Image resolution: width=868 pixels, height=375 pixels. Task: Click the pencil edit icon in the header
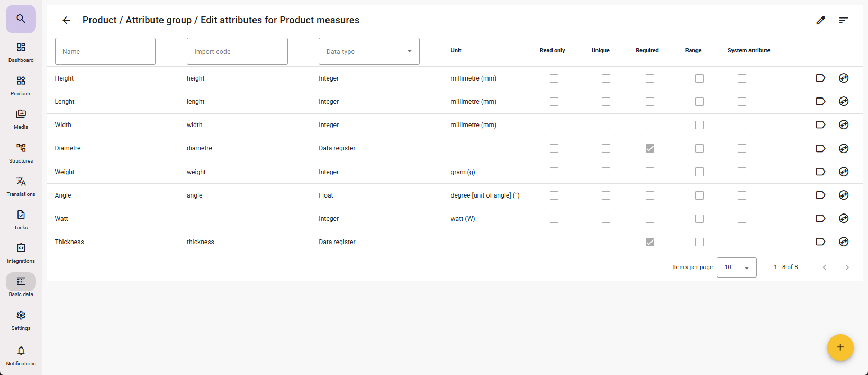point(820,20)
